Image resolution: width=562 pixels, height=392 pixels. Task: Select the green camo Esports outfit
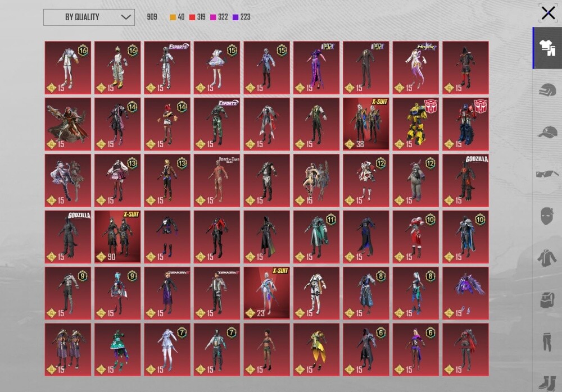217,124
